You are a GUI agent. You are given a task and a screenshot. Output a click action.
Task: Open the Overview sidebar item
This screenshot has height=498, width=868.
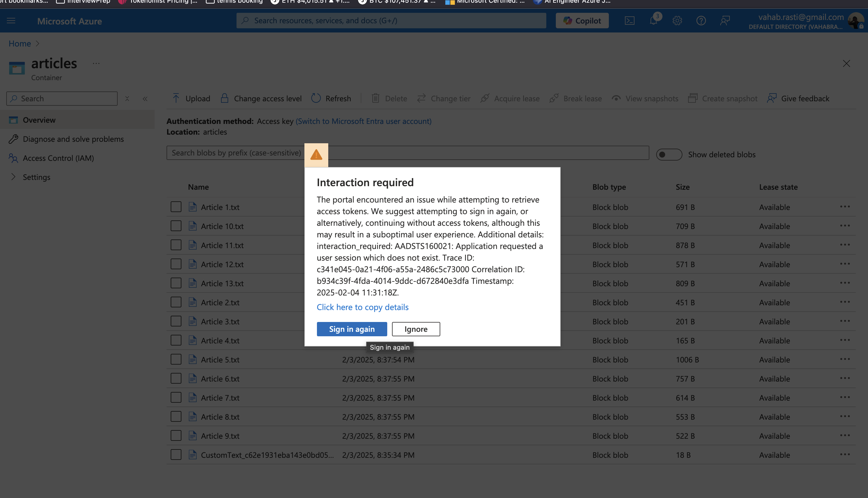tap(77, 120)
